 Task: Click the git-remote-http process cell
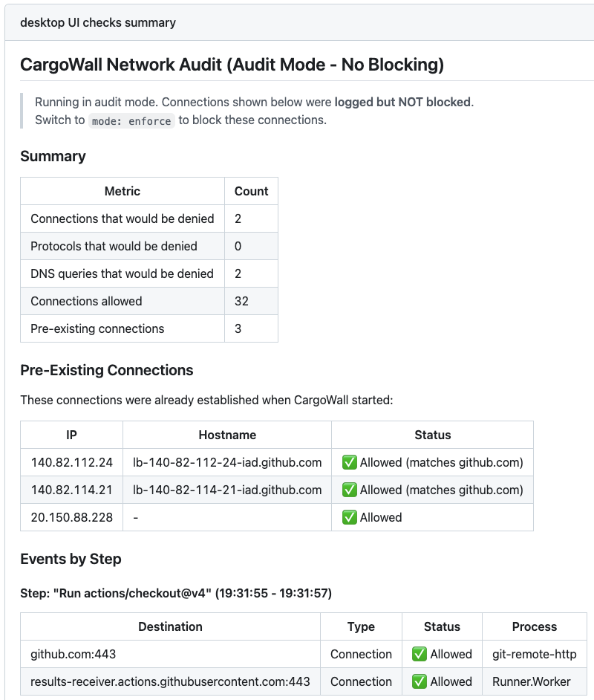534,654
